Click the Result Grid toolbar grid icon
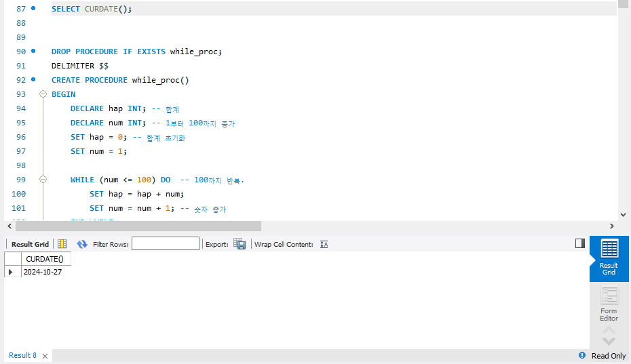Screen dimensions: 631x364 (x=62, y=244)
